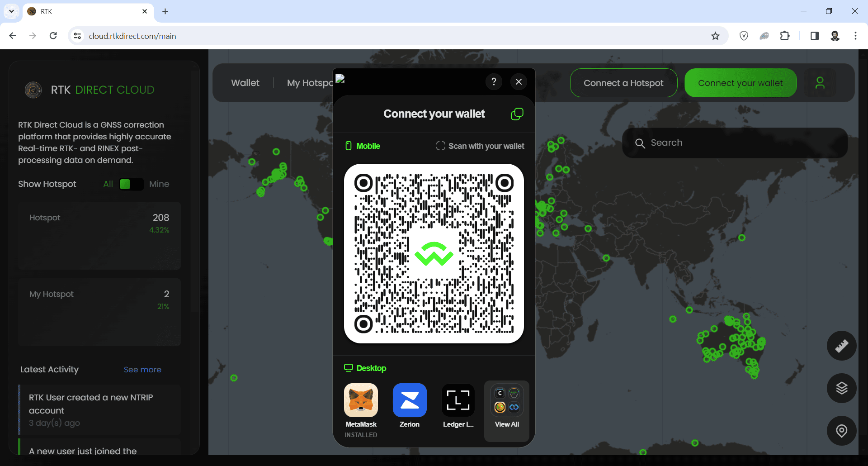868x466 pixels.
Task: Select MetaMask wallet icon
Action: click(361, 400)
